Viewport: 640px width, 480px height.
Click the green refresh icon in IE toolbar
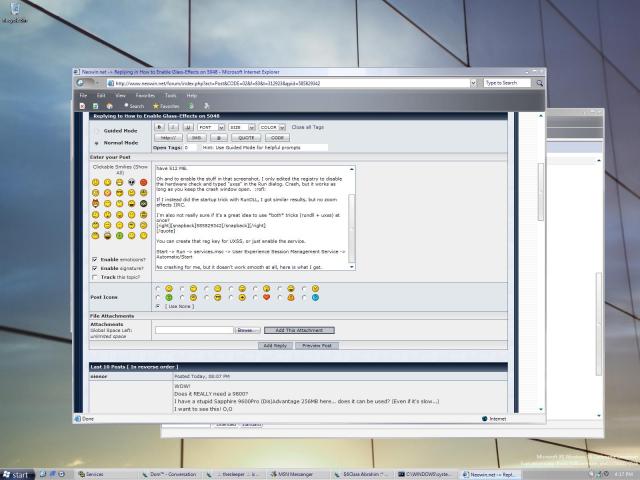point(96,106)
